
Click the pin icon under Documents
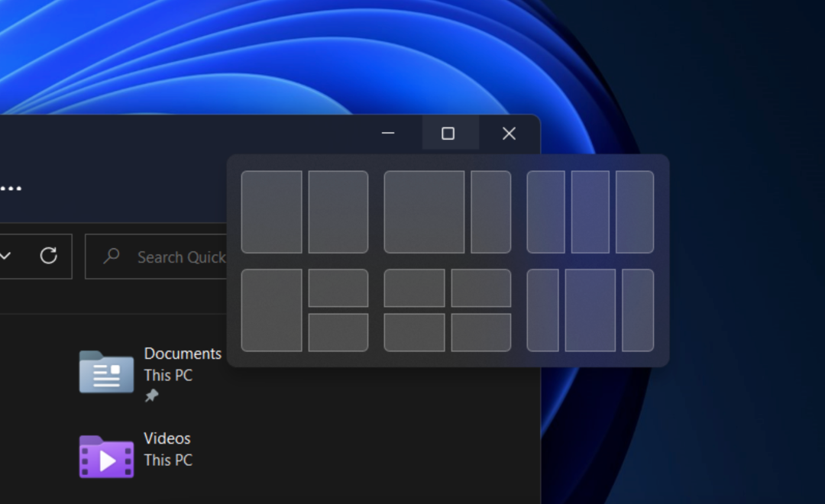tap(151, 395)
